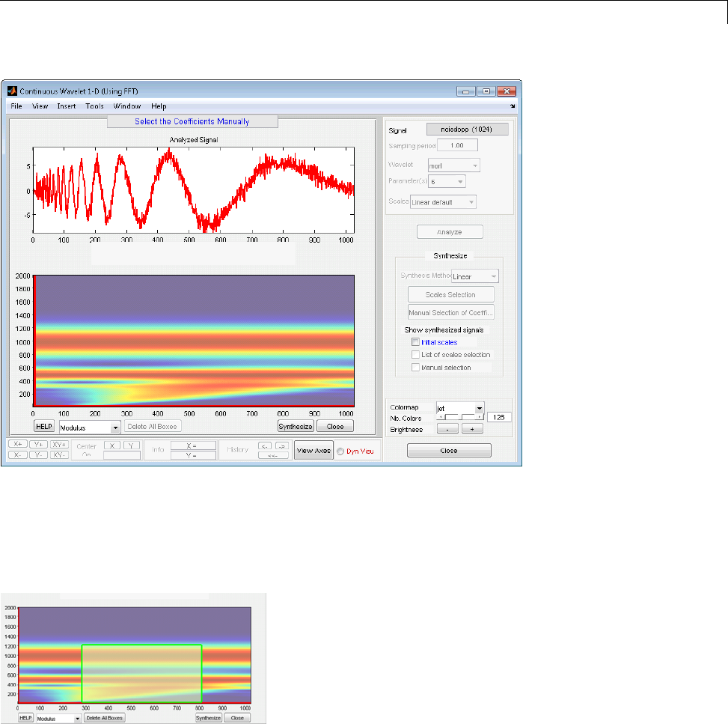
Task: Open the Help menu
Action: point(159,106)
